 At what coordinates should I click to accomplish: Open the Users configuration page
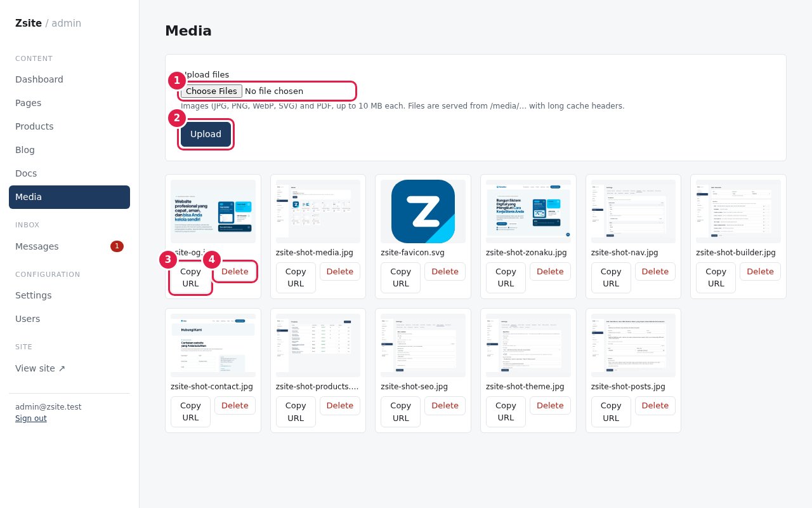[x=69, y=319]
